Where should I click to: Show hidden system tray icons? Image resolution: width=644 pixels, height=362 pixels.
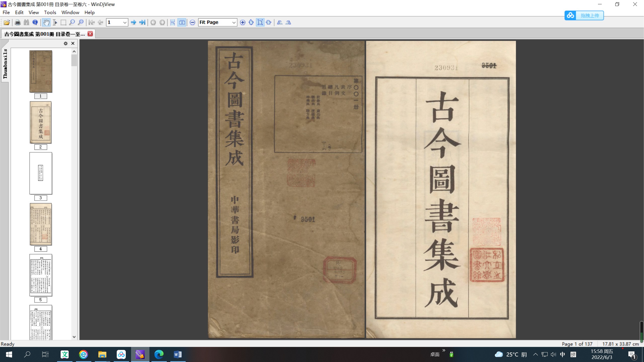pos(535,354)
